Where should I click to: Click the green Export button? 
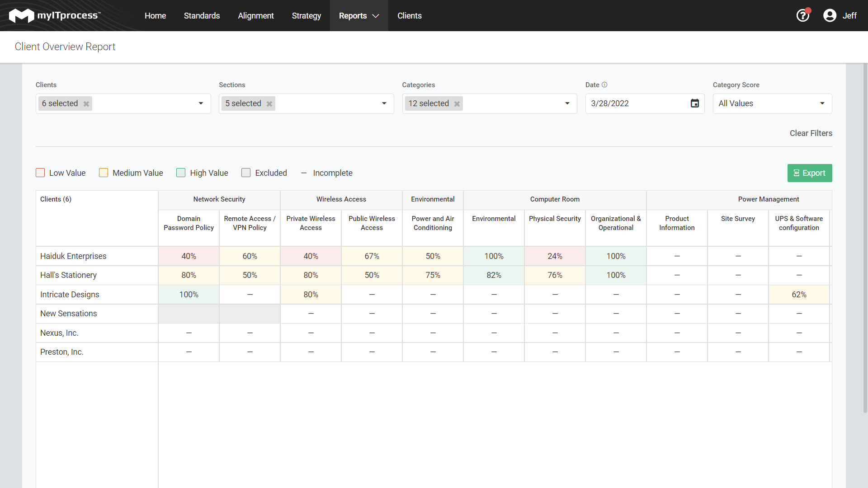[809, 173]
